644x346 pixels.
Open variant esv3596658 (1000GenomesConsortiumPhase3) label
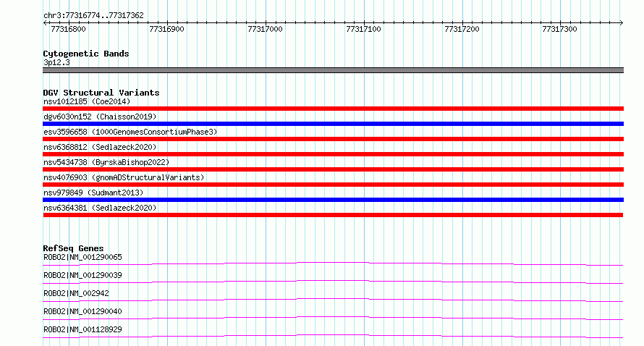tap(130, 132)
